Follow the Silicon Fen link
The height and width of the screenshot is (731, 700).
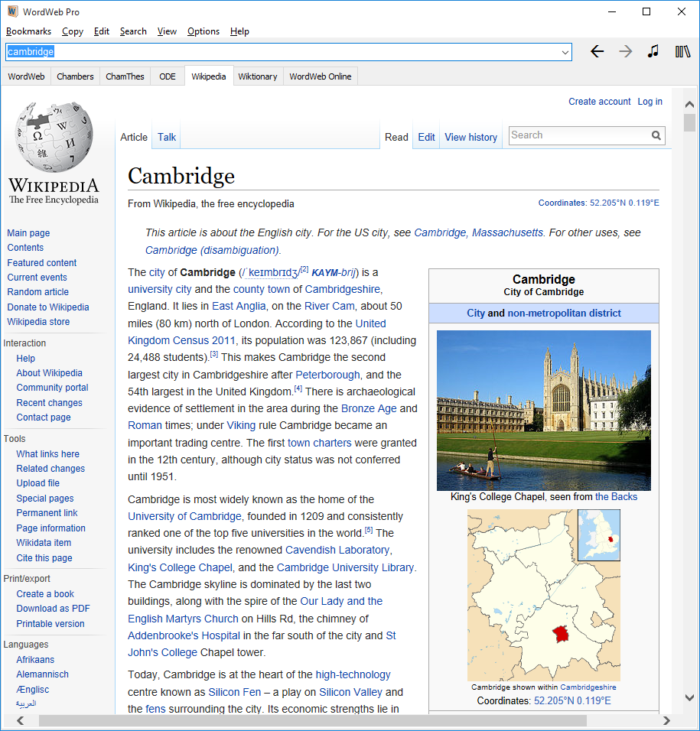[x=235, y=692]
